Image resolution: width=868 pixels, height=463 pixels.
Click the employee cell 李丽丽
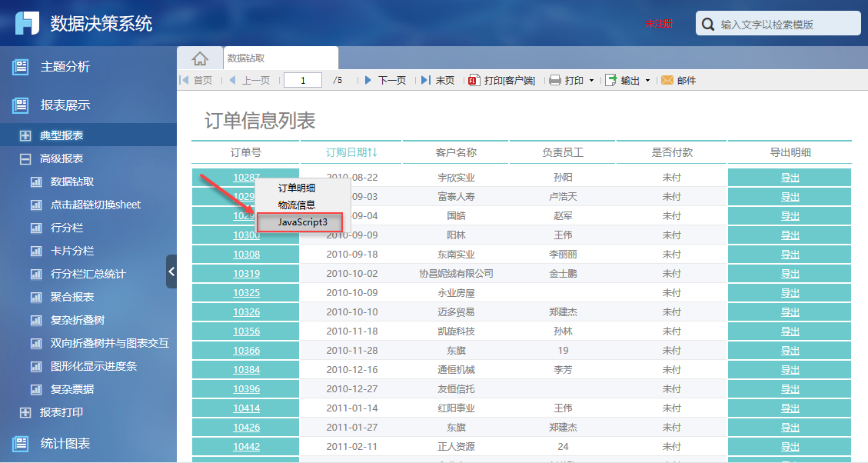[563, 255]
